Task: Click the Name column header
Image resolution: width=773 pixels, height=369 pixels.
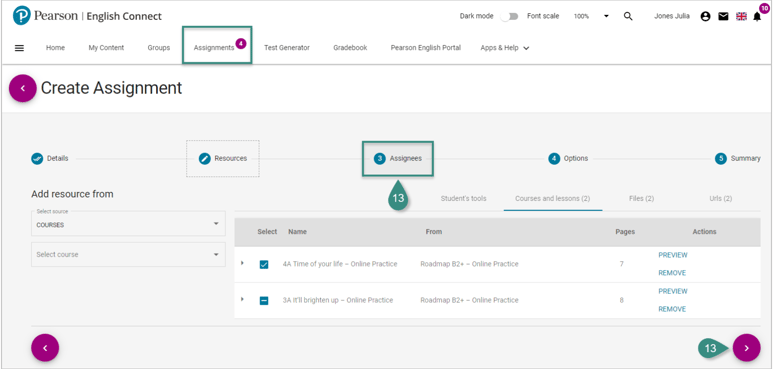Action: (297, 232)
